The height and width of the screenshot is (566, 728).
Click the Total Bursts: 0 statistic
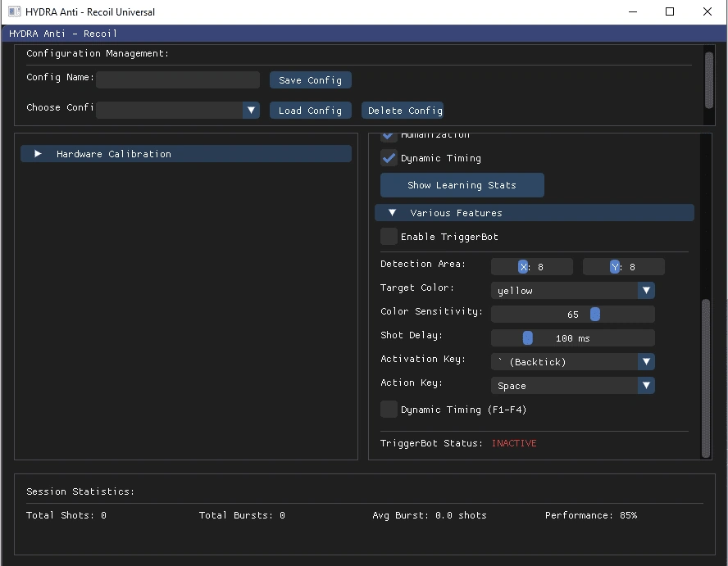click(x=242, y=515)
